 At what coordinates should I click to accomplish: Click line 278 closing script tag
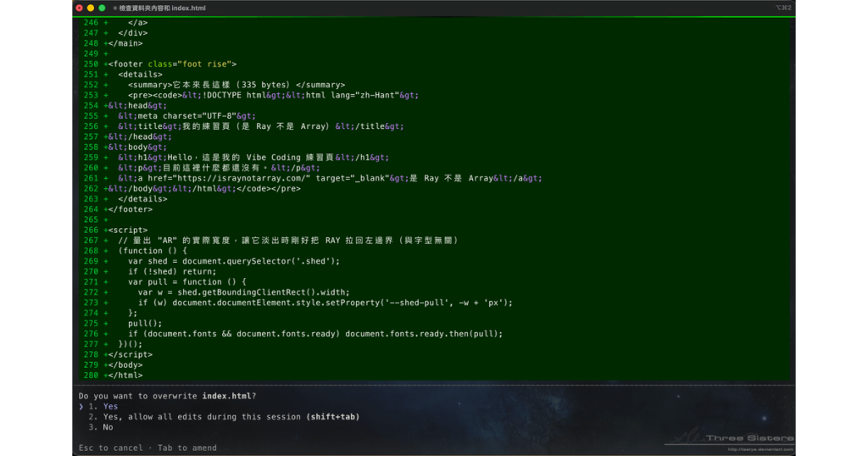click(130, 355)
